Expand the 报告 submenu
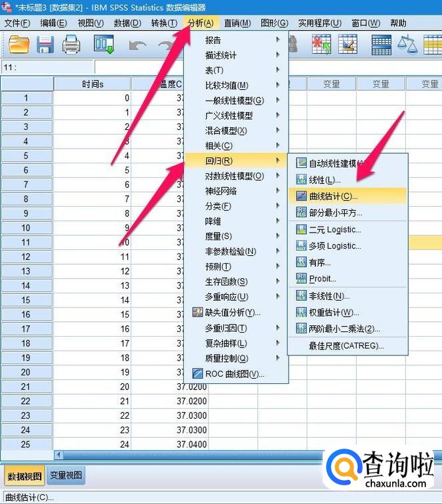Viewport: 442px width, 504px height. coord(236,40)
